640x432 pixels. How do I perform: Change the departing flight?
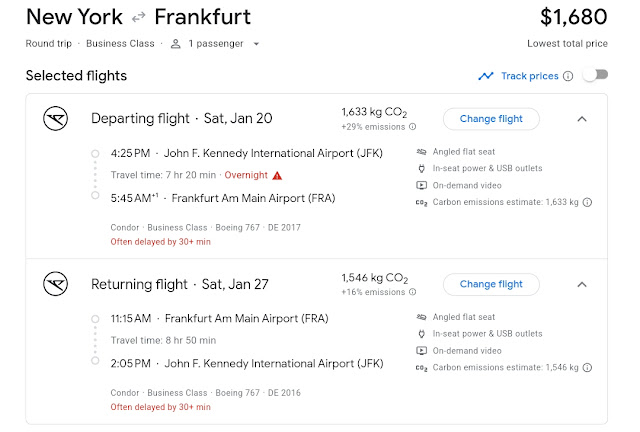point(490,119)
